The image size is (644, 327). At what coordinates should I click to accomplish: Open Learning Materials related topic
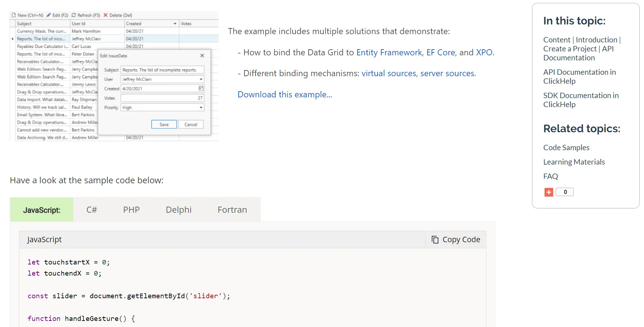pyautogui.click(x=574, y=162)
